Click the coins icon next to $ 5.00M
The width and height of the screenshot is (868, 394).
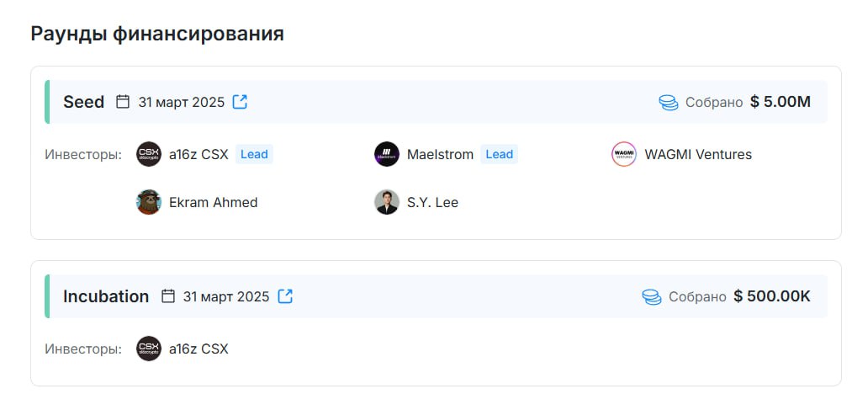669,103
